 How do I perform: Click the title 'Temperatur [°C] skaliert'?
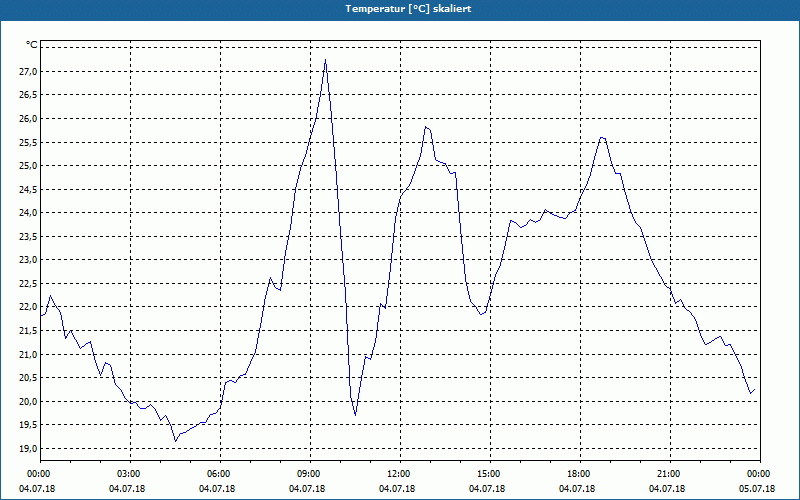[x=408, y=9]
